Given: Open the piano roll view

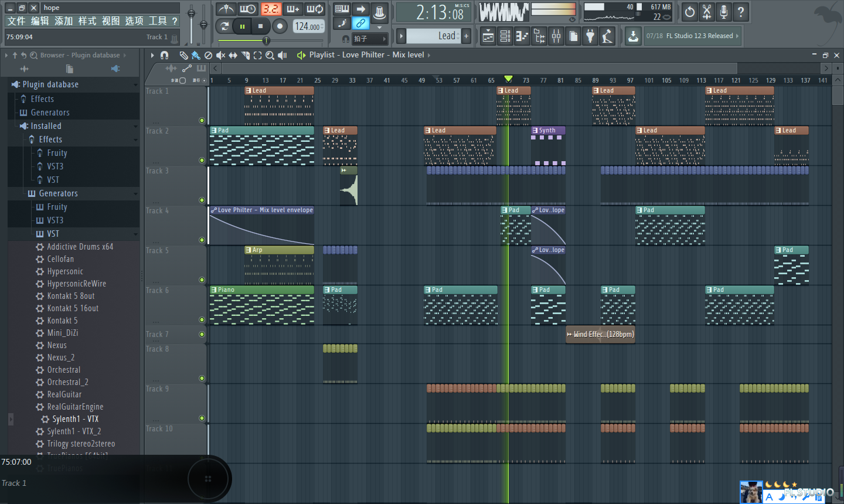Looking at the screenshot, I should (522, 36).
